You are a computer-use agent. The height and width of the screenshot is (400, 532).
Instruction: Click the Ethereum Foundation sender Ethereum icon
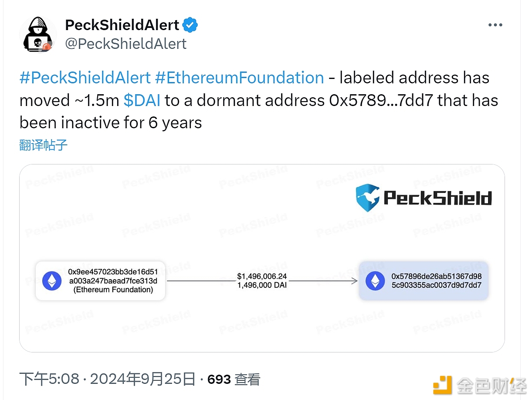[52, 281]
